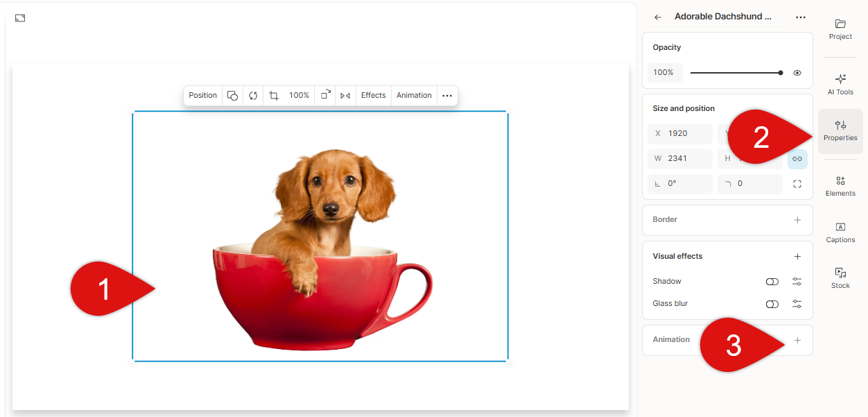Open the Rotate tool on the toolbar

[253, 95]
